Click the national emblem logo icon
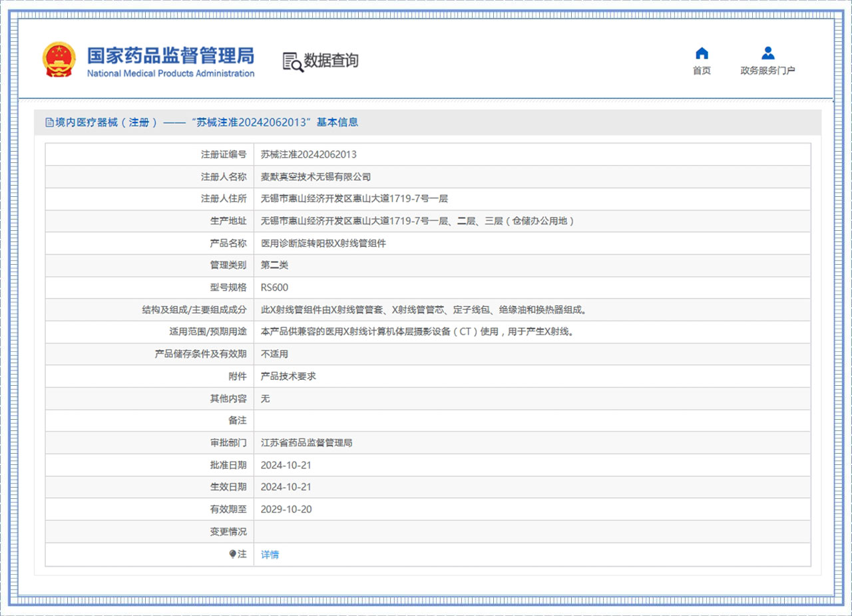 [x=59, y=59]
